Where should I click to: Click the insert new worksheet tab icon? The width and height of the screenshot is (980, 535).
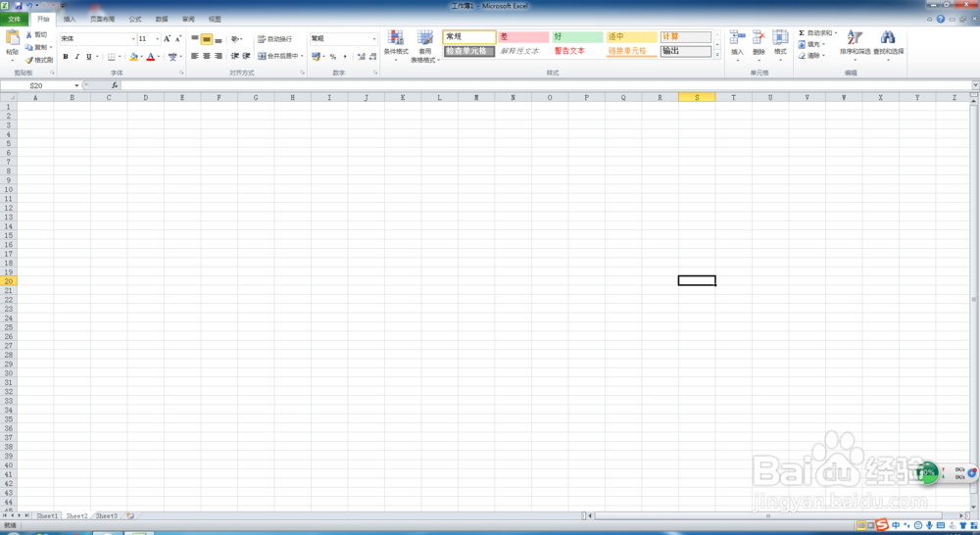click(130, 516)
